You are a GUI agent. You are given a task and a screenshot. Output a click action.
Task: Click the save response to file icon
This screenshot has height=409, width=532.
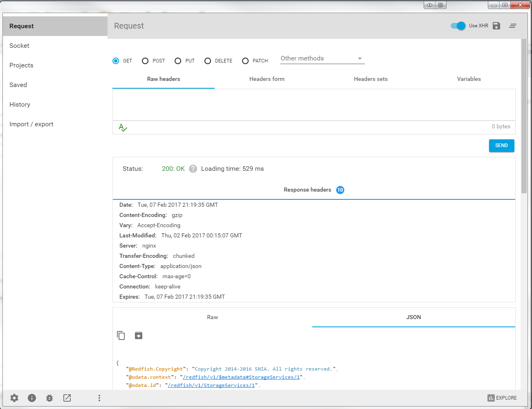click(x=139, y=335)
